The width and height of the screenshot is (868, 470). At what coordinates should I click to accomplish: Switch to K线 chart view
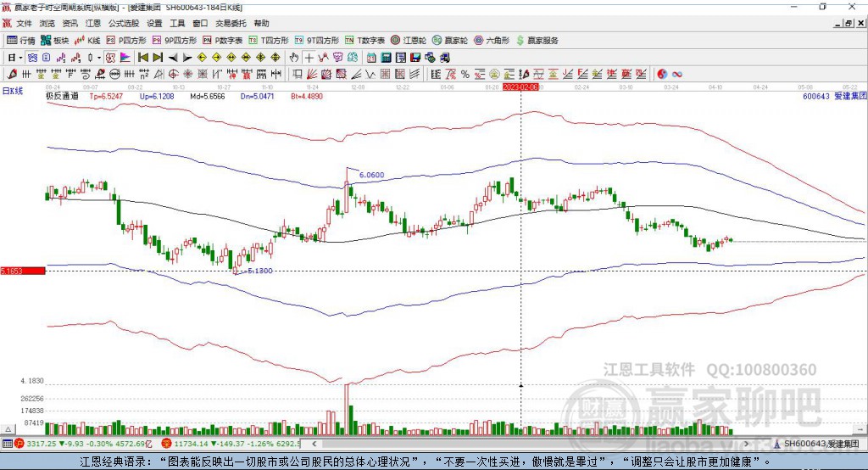tap(87, 41)
